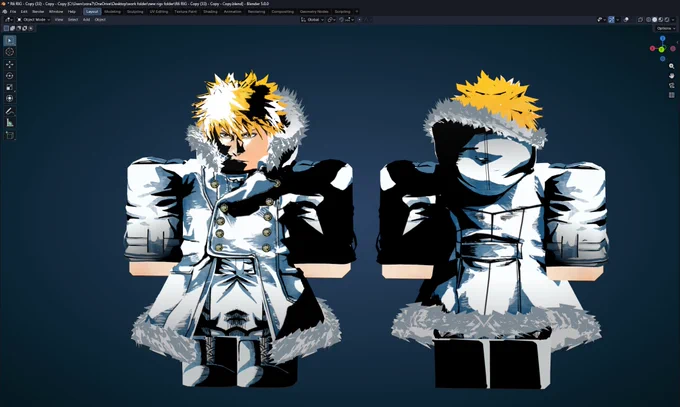Toggle the camera view icon

671,85
